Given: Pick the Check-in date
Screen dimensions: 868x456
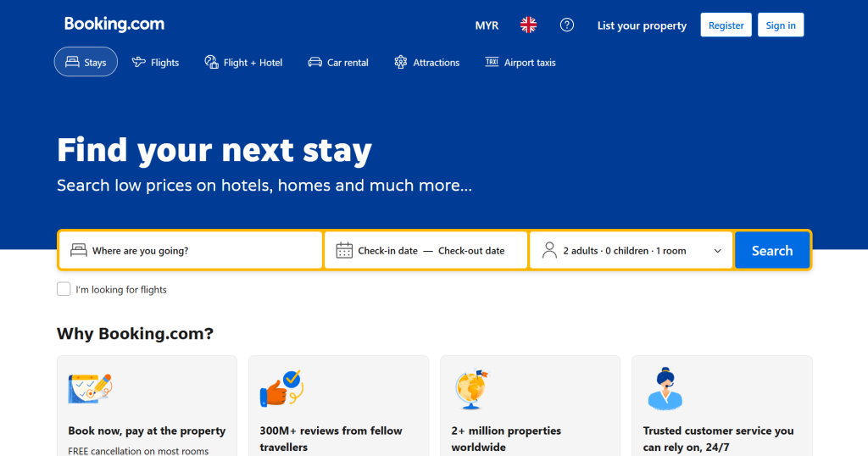Looking at the screenshot, I should 387,251.
